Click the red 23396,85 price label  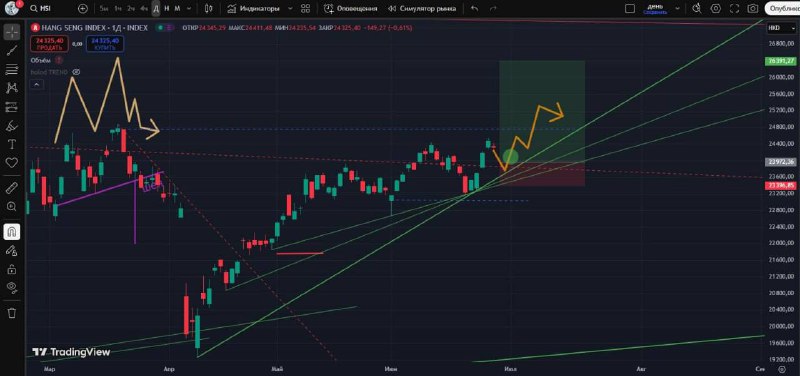(781, 186)
